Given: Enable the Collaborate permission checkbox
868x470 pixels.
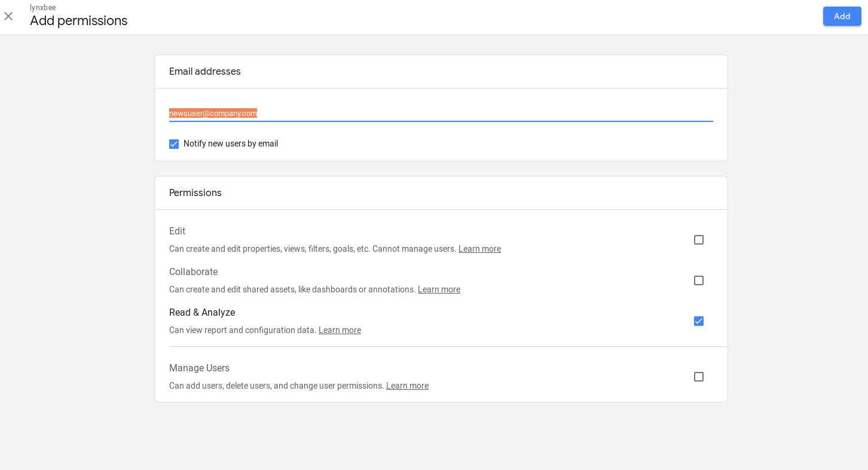Looking at the screenshot, I should tap(698, 280).
